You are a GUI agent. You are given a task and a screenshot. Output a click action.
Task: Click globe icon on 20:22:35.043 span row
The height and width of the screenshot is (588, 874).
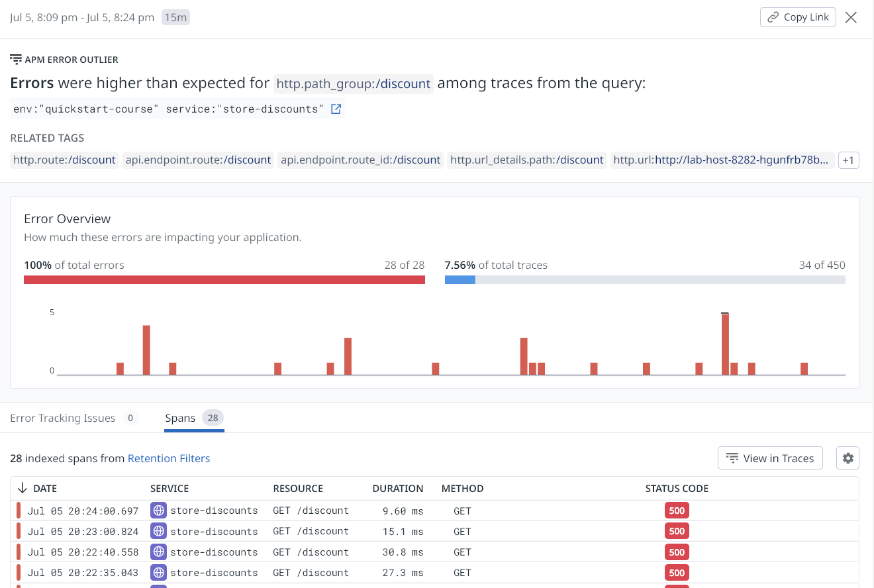[158, 572]
